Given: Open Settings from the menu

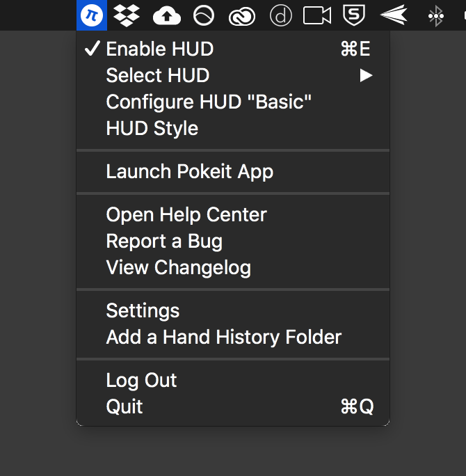Looking at the screenshot, I should (x=233, y=311).
